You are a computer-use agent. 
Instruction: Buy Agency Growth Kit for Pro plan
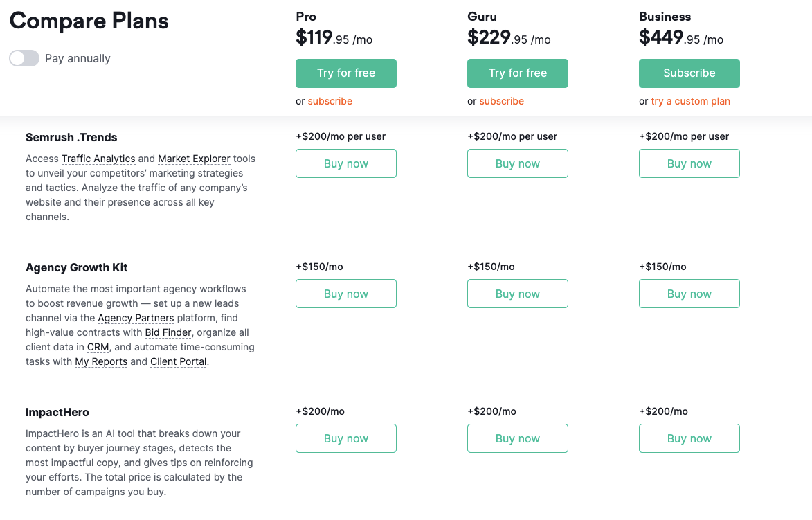pyautogui.click(x=346, y=294)
